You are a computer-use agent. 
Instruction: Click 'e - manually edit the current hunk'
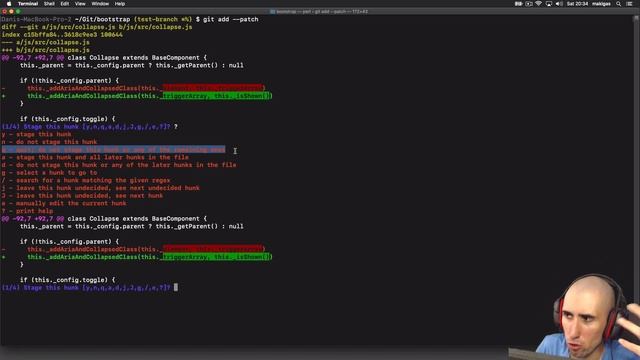(64, 203)
